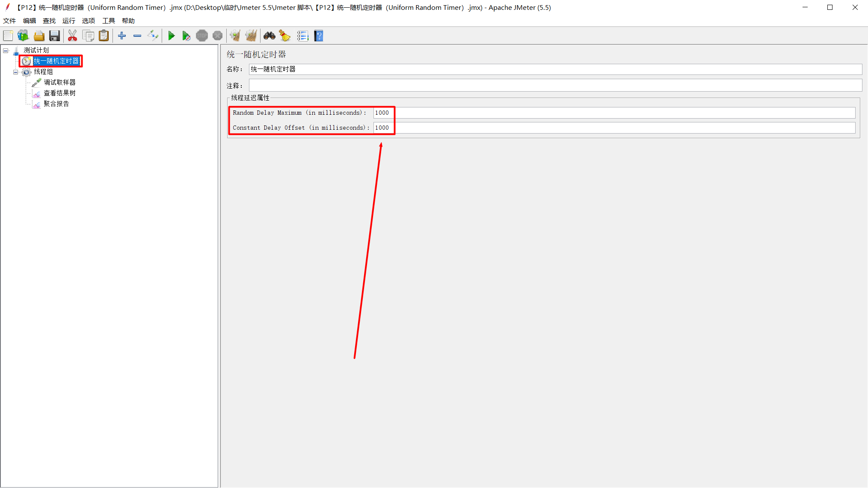Click the Expand all plus toolbar icon
This screenshot has height=488, width=868.
click(x=122, y=36)
